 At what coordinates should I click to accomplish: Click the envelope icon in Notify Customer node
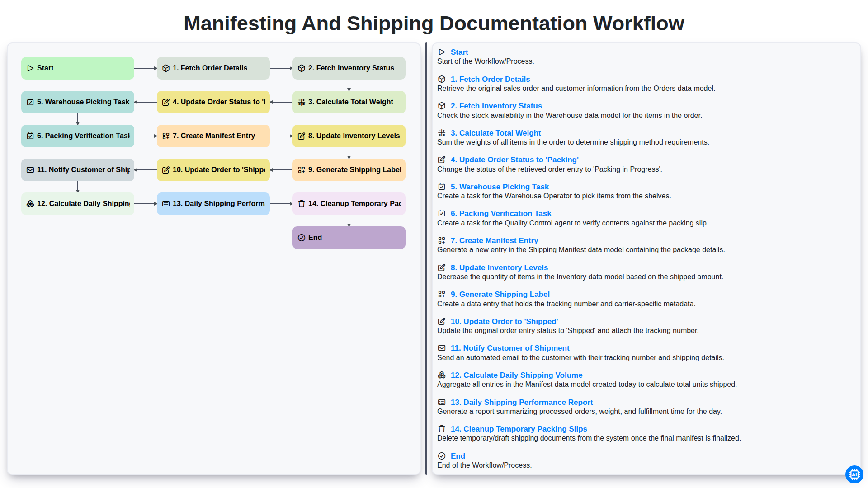click(30, 170)
